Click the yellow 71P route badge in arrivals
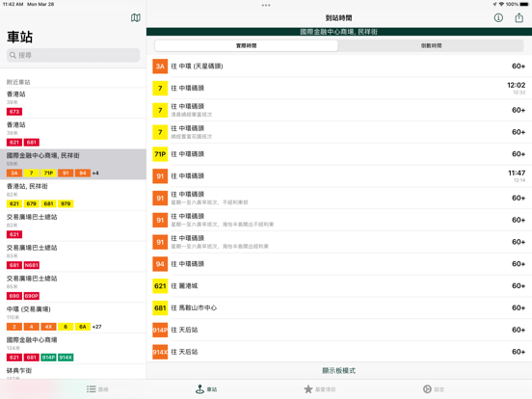Screen dimensions: 532x399 coord(160,154)
